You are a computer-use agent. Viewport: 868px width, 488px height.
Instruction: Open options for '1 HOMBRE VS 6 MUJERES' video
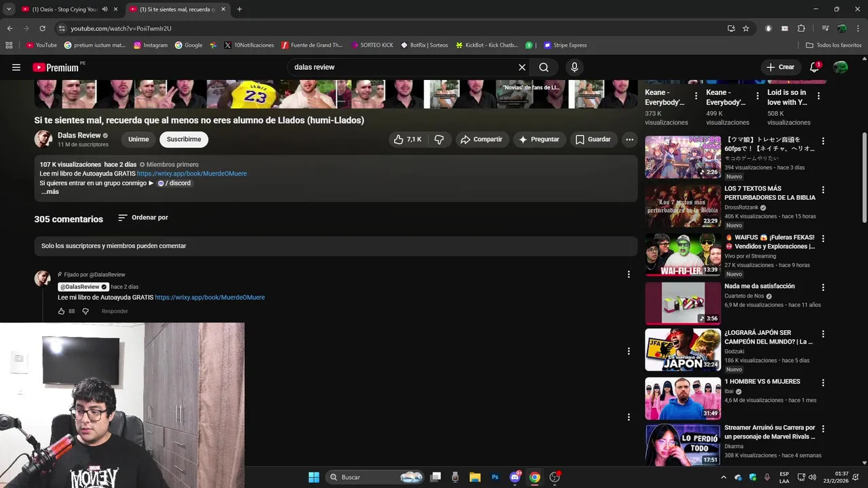point(823,383)
